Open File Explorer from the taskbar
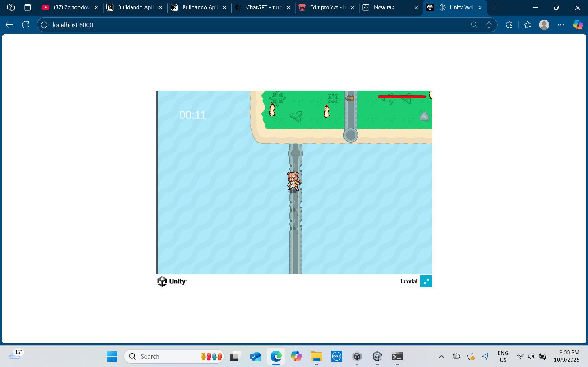Screen dimensions: 588x367 316,356
